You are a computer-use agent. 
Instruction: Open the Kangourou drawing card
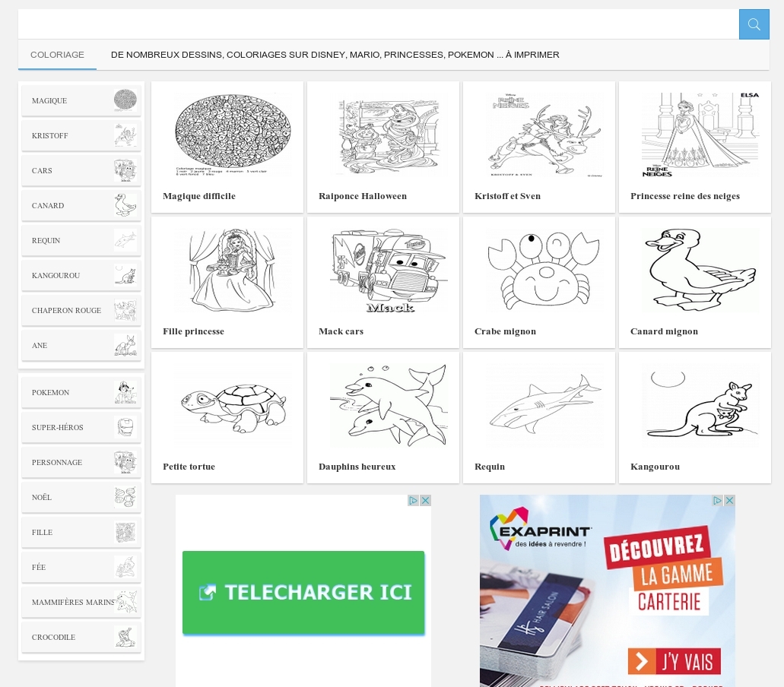click(695, 418)
